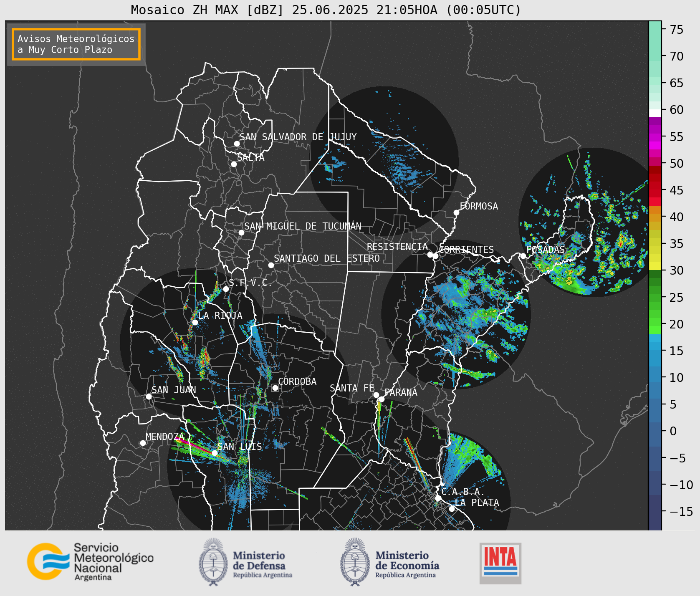Click the SAN MIGUEL DE TUCUMÁN label
Screen dimensions: 700x596
tap(303, 226)
